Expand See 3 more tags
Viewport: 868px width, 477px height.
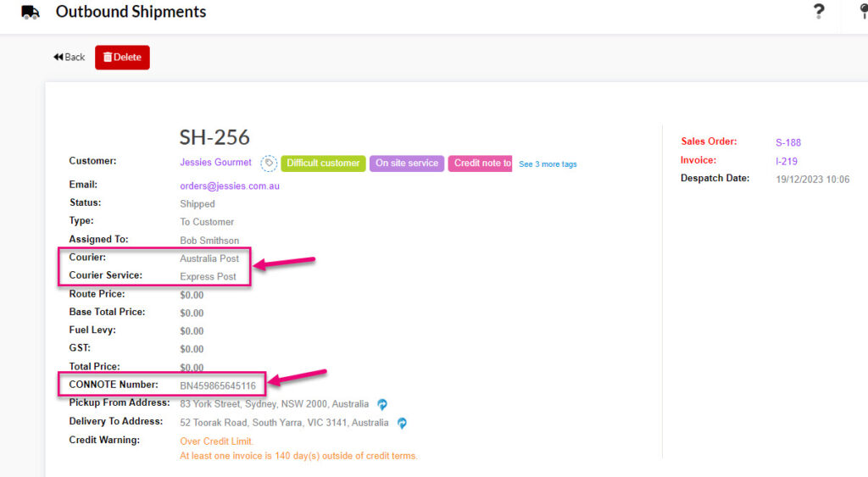click(x=548, y=164)
